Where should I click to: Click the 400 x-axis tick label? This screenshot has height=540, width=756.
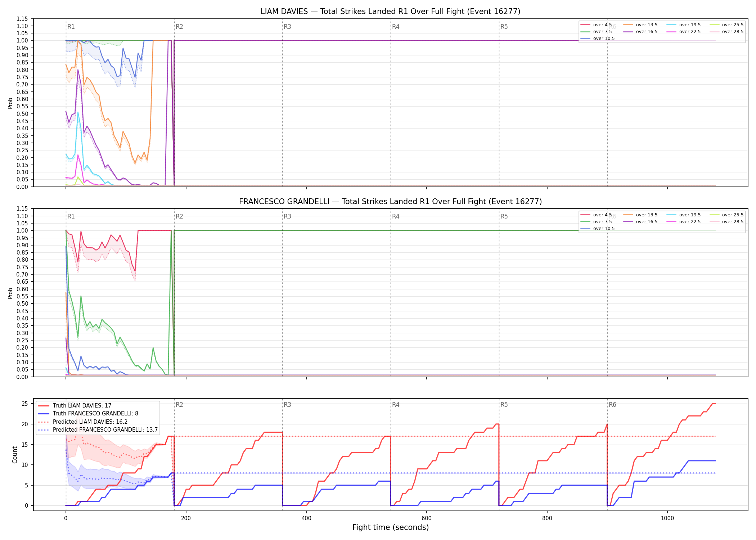point(306,518)
